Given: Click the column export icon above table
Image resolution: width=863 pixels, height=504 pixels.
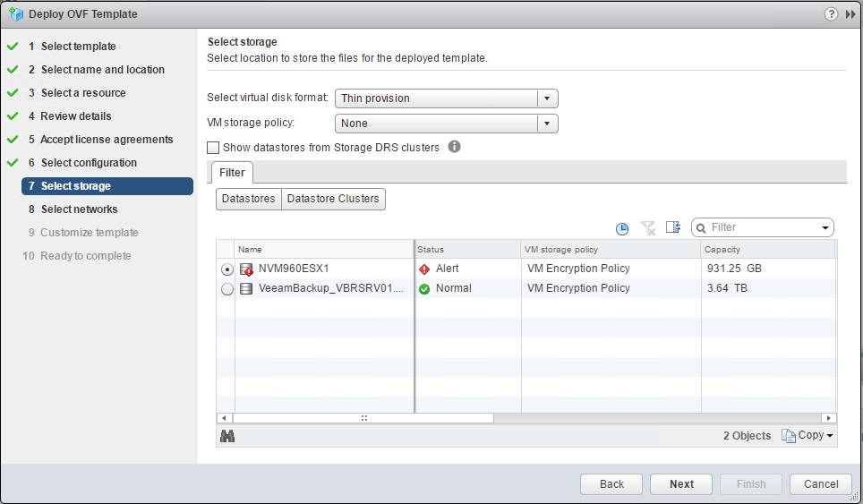Looking at the screenshot, I should coord(673,226).
